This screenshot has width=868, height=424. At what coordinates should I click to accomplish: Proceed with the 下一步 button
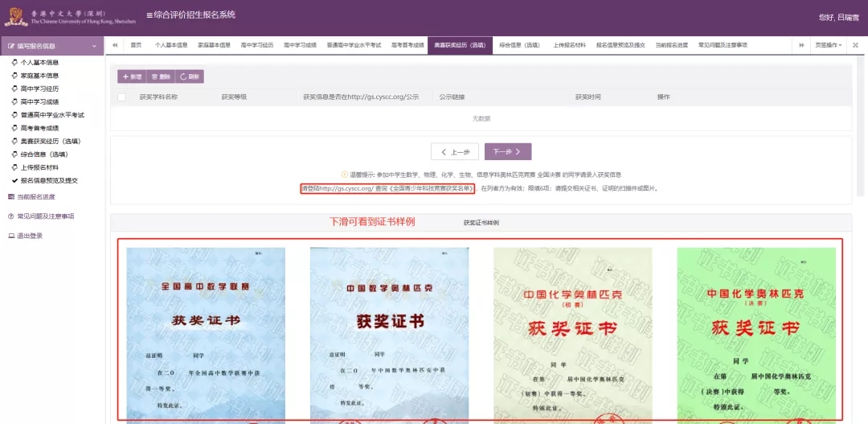pos(507,151)
